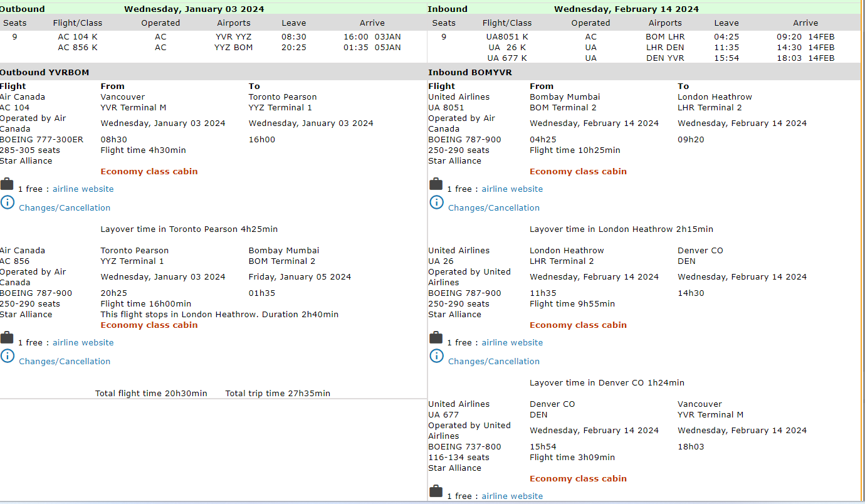Screen dimensions: 865x504
Task: Open Changes/Cancellation for London–Denver flight
Action: 494,362
